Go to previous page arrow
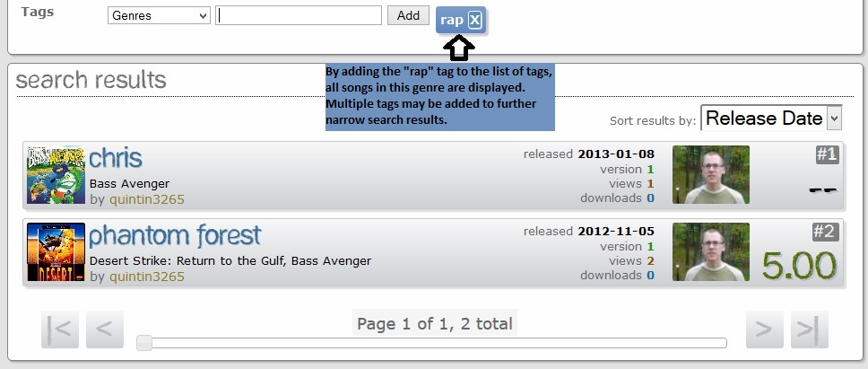Image resolution: width=868 pixels, height=369 pixels. pos(105,329)
